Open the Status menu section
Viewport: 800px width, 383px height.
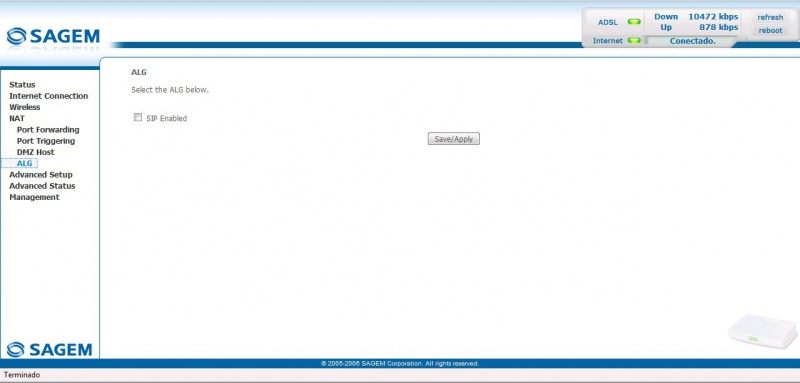click(22, 85)
